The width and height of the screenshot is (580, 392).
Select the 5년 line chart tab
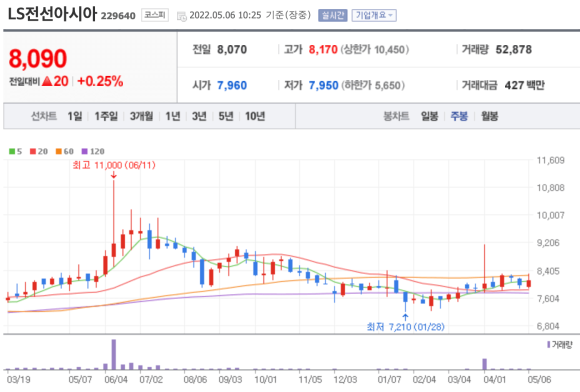(x=226, y=116)
